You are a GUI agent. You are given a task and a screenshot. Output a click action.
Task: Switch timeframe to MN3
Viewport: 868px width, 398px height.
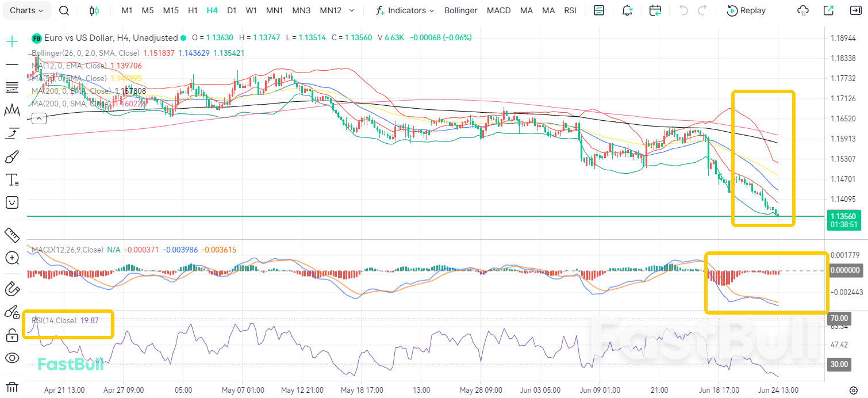coord(301,10)
